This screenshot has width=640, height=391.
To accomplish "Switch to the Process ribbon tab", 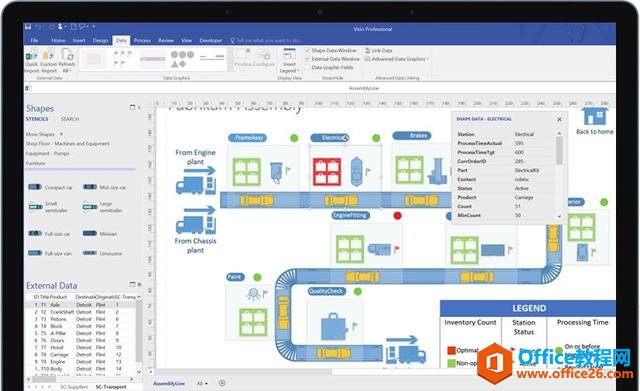I will pyautogui.click(x=142, y=40).
